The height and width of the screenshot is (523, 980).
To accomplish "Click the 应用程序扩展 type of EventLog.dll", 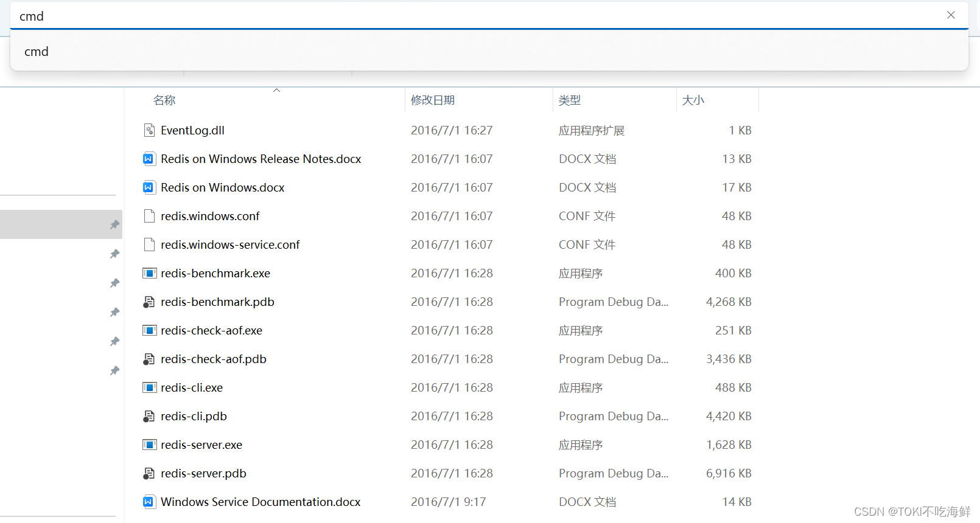I will [x=592, y=130].
